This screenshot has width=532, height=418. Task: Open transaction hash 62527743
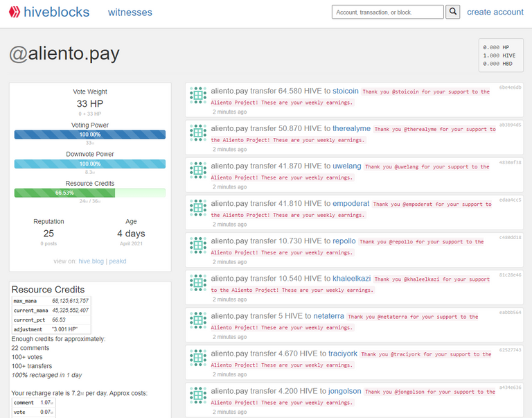click(510, 350)
